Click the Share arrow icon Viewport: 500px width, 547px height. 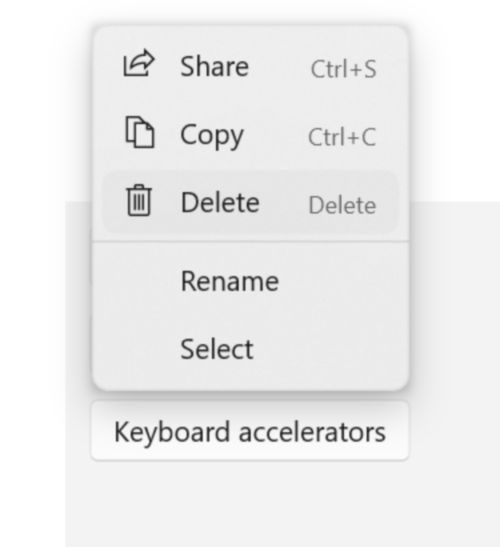[139, 63]
